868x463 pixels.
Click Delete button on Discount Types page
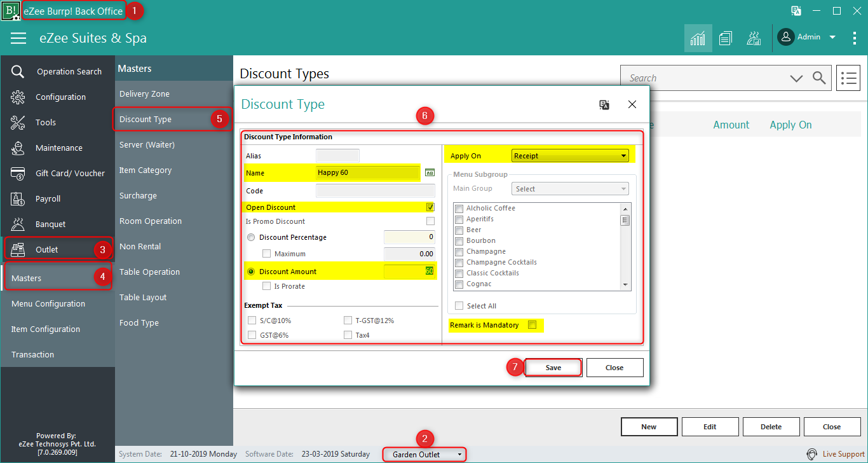tap(771, 427)
